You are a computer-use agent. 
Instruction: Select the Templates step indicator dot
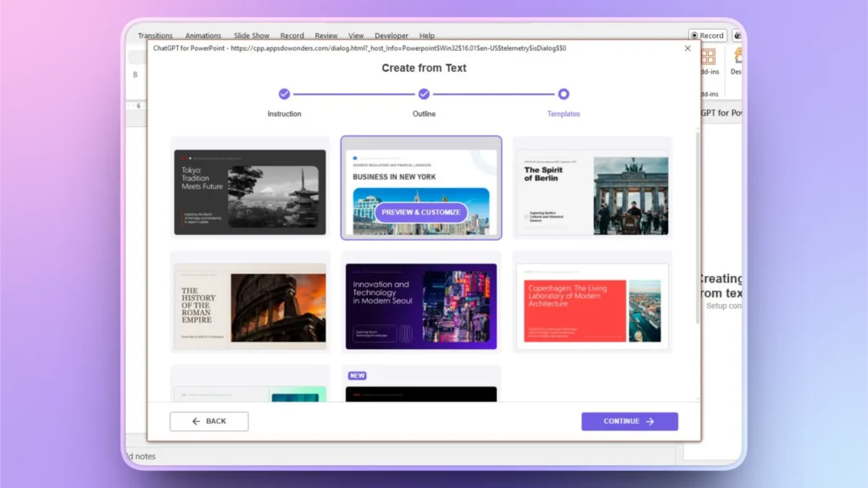point(563,94)
